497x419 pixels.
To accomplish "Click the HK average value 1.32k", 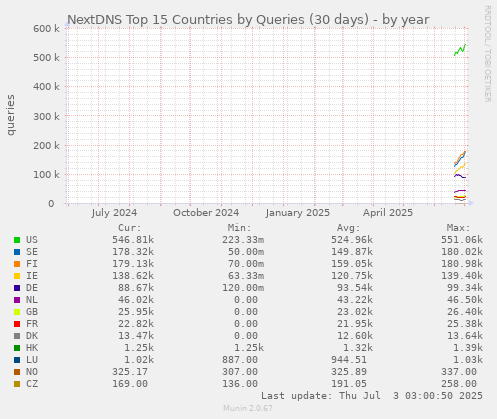I will point(358,348).
